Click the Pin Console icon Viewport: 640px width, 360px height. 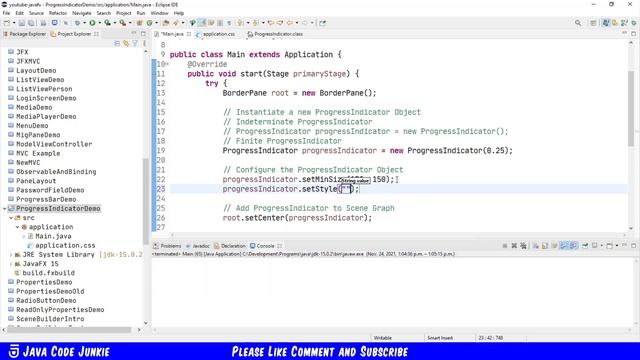(585, 246)
